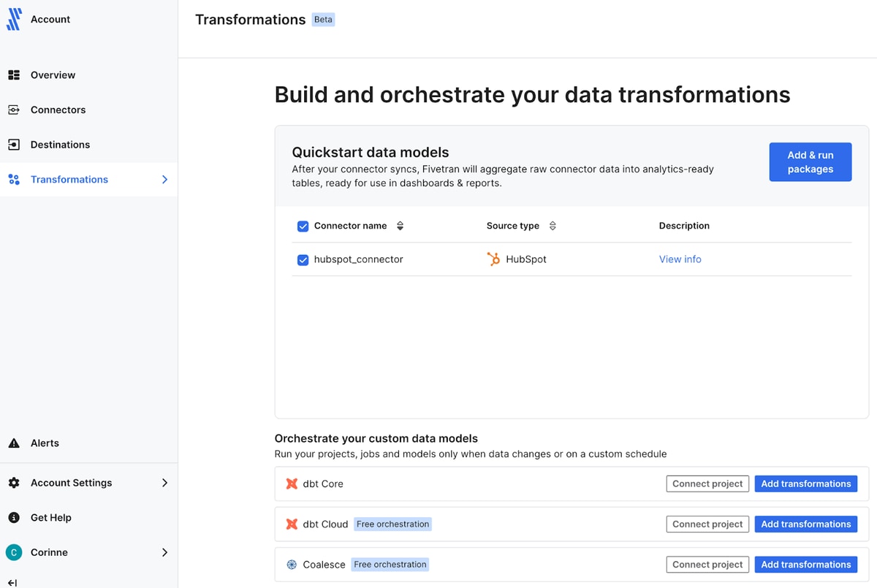The height and width of the screenshot is (588, 877).
Task: Click the hubspot_connector name text
Action: pyautogui.click(x=359, y=259)
